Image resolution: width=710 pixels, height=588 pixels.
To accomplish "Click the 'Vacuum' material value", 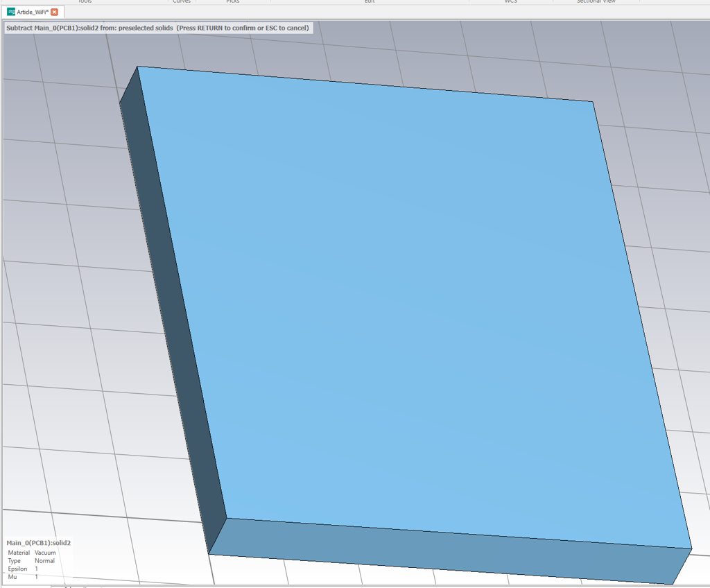I will click(x=45, y=553).
